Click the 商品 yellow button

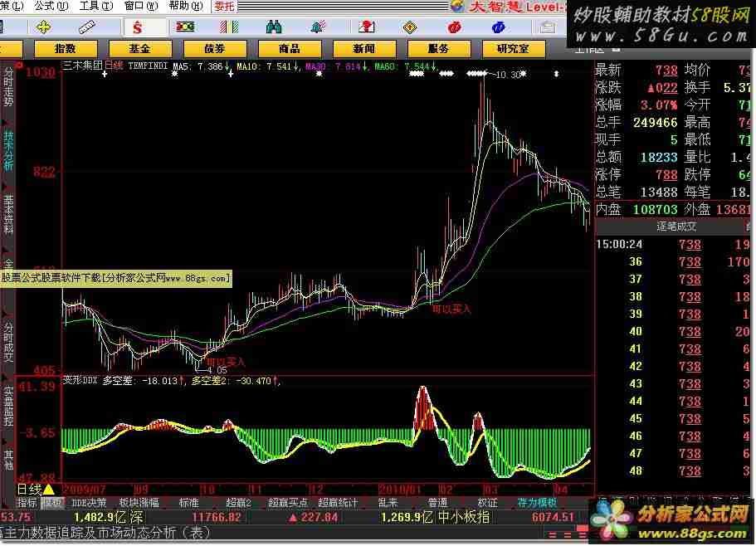pos(290,49)
